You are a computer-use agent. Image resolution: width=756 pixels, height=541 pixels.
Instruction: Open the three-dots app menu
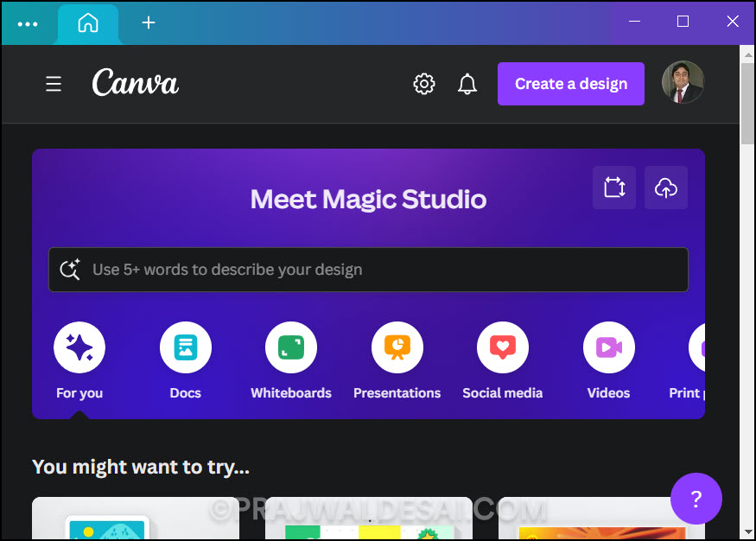point(28,23)
